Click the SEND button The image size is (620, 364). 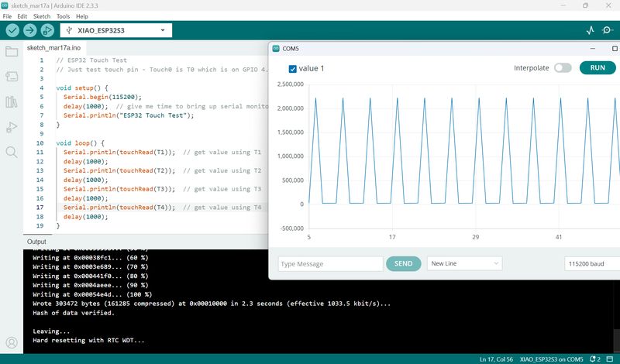(x=403, y=263)
